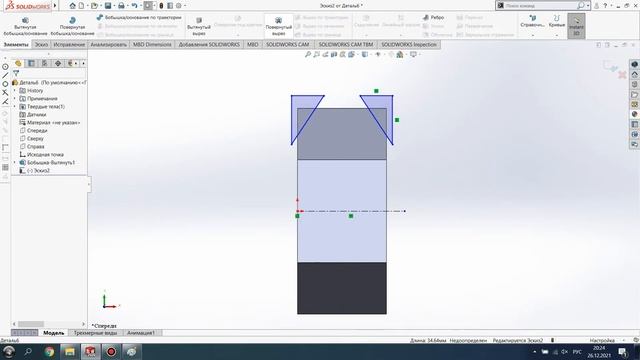The height and width of the screenshot is (360, 640).
Task: Click the Rebuild traffic light icon
Action: (x=161, y=6)
